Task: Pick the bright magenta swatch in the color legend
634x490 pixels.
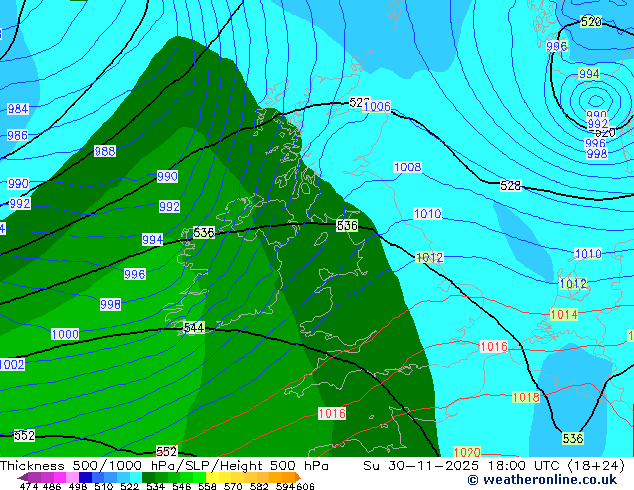Action: [60, 477]
